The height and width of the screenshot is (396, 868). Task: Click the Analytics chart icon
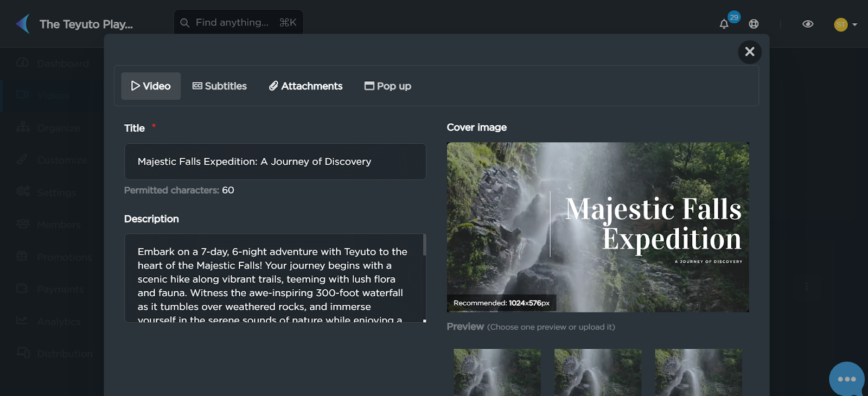point(22,320)
